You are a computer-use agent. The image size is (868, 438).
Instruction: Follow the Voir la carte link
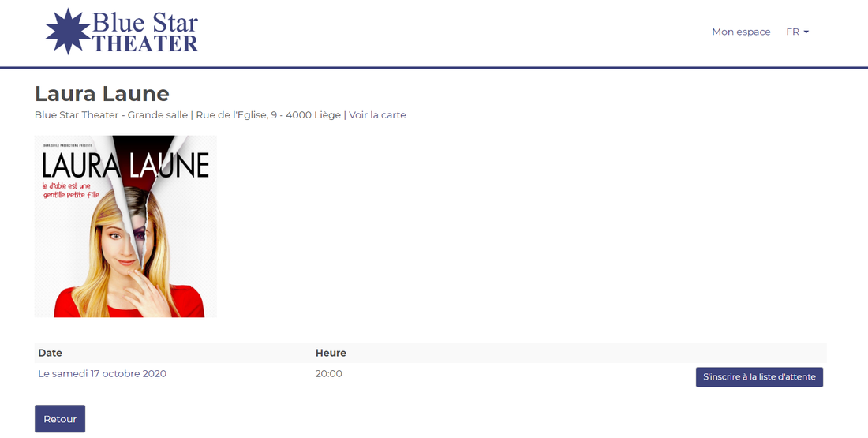click(377, 115)
